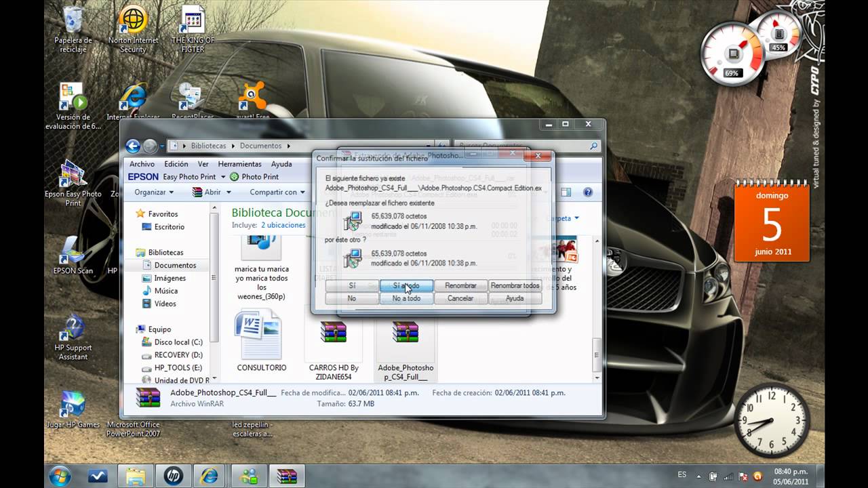The width and height of the screenshot is (868, 488).
Task: Launch Jugar HP Games desktop icon
Action: point(73,409)
